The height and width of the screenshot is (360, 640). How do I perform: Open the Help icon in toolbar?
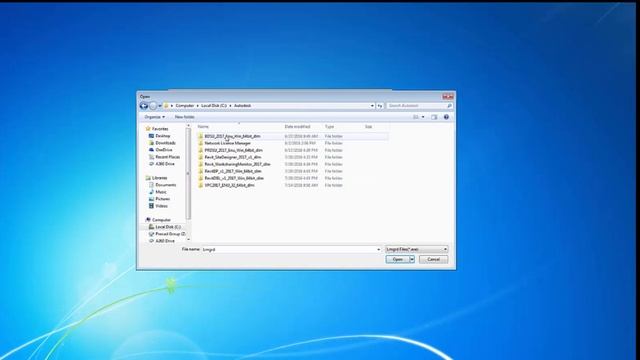click(x=446, y=117)
